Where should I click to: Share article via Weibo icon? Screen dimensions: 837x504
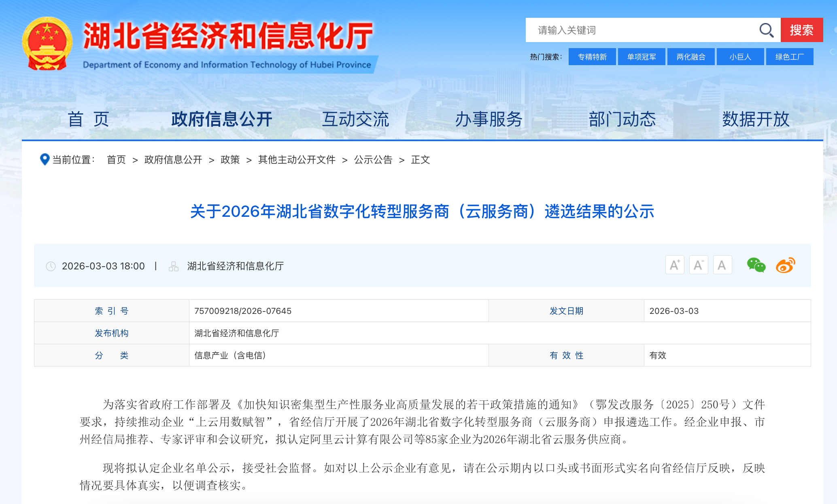[785, 265]
